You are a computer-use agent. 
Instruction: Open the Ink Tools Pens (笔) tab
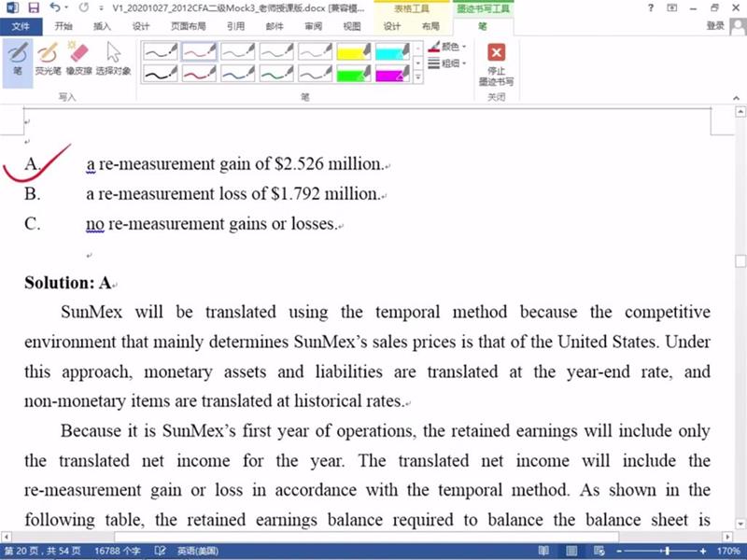tap(483, 26)
